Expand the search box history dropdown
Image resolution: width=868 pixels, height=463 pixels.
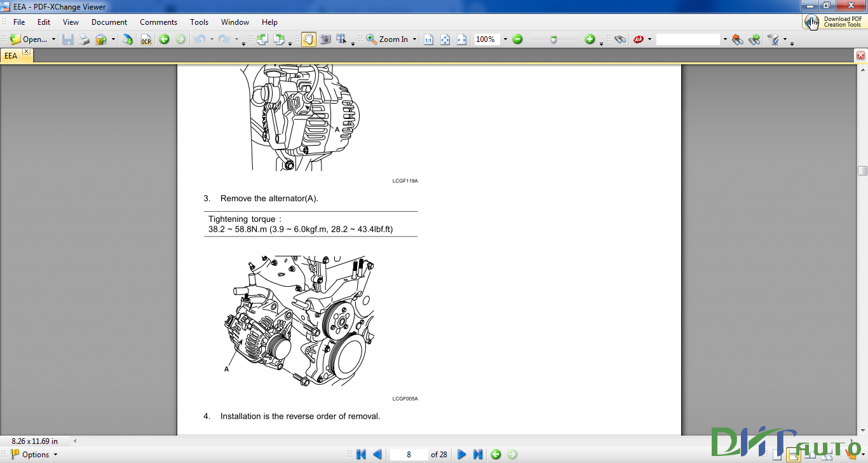pos(725,39)
